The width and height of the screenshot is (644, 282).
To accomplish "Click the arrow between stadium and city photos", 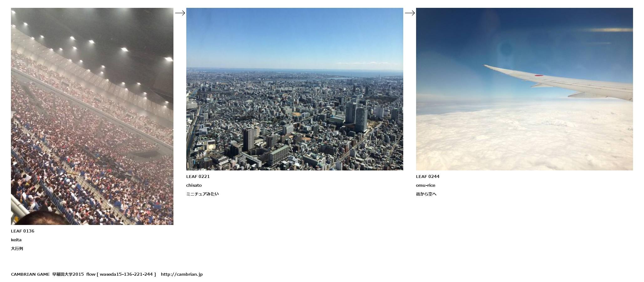I will (x=180, y=13).
